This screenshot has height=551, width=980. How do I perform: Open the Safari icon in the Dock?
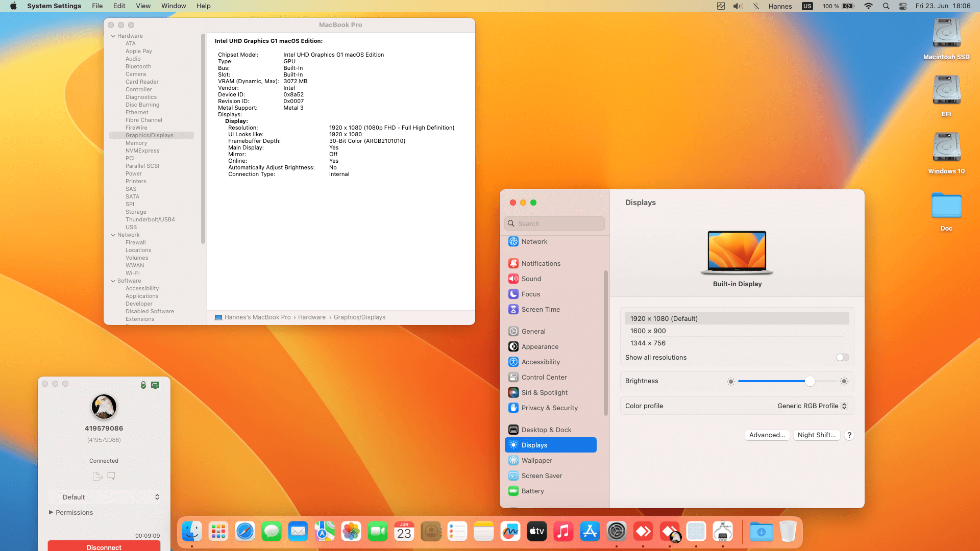pos(245,532)
